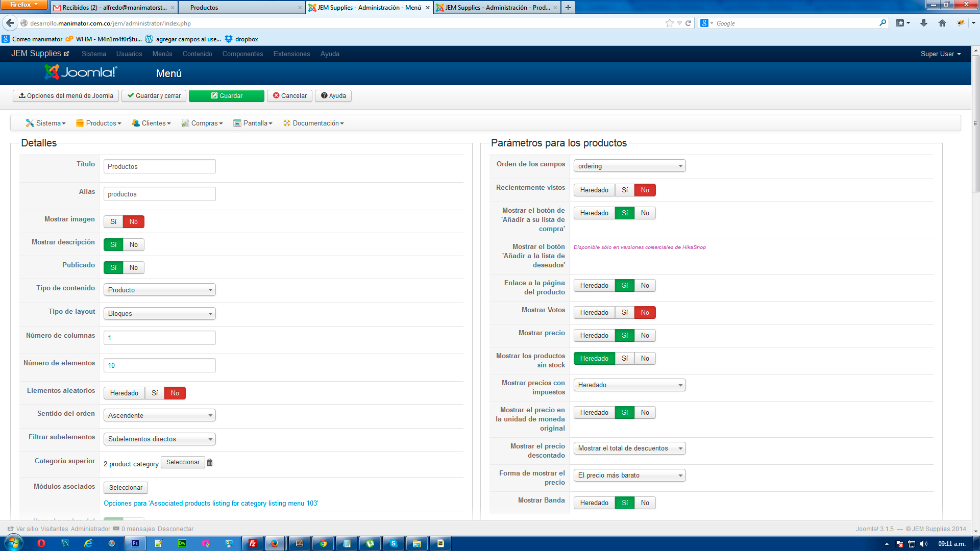Click the green Guardar button
980x551 pixels.
click(227, 95)
